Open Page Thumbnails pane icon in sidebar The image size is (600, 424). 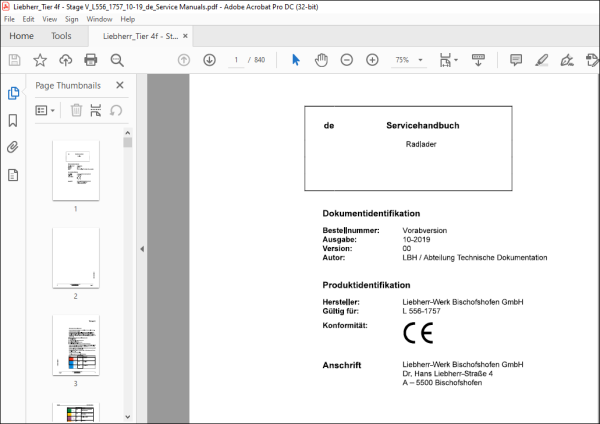13,93
